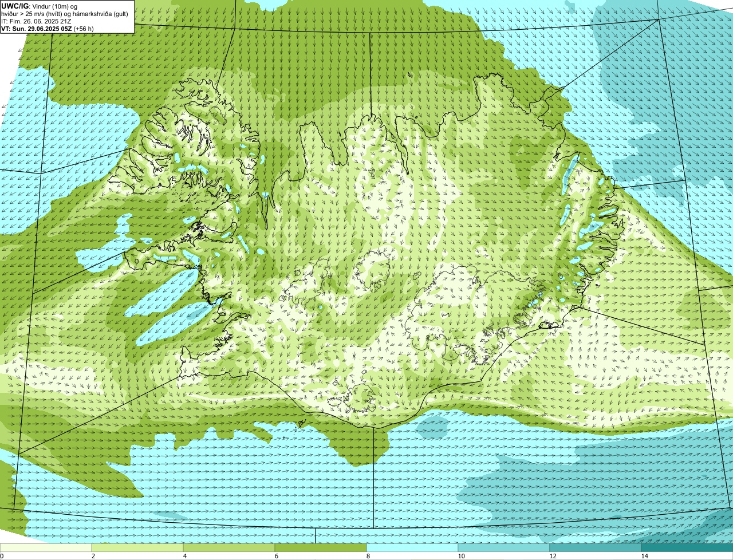Click the '12' scale label
733x560 pixels.
click(553, 556)
